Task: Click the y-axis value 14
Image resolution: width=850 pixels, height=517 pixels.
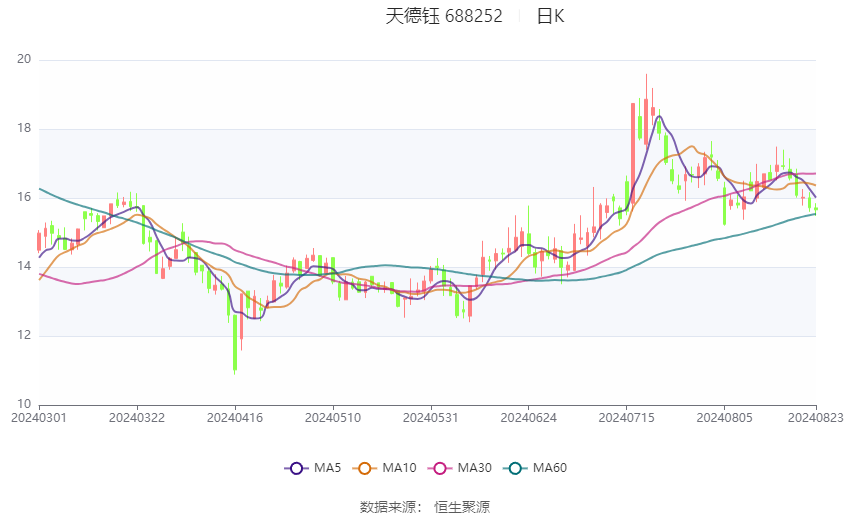Action: [x=24, y=266]
